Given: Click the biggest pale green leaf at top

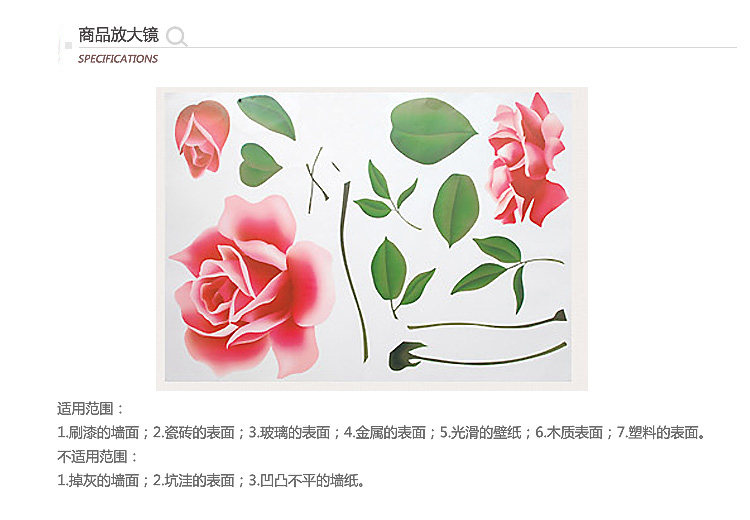Looking at the screenshot, I should pos(432,131).
